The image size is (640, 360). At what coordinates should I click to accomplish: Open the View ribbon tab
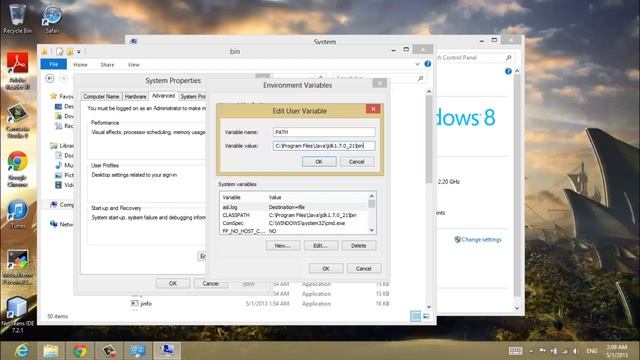click(x=133, y=64)
